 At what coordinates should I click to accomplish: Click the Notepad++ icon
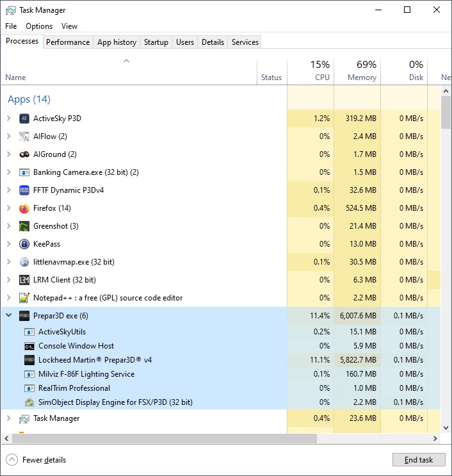(x=24, y=298)
